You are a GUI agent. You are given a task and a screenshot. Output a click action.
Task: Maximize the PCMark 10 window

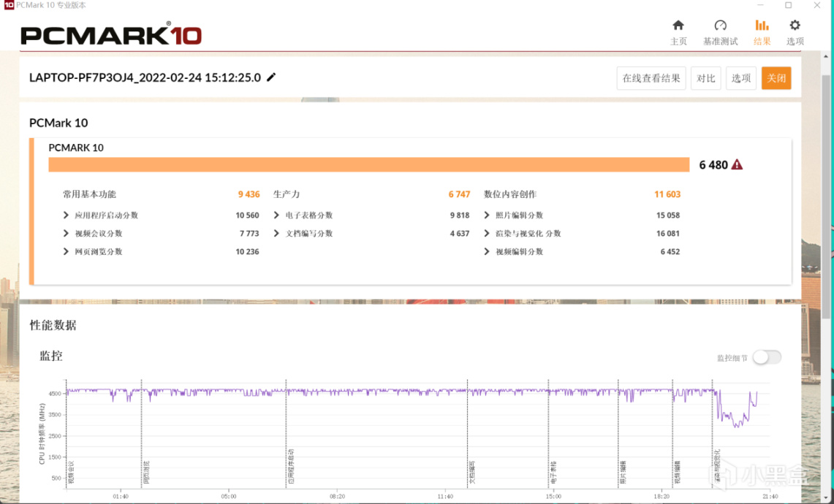point(788,5)
